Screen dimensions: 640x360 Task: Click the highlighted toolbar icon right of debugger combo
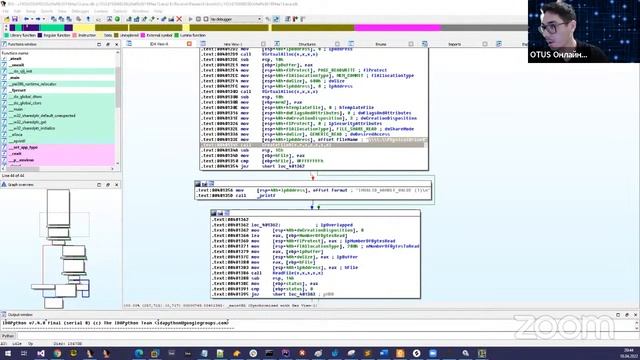point(276,19)
